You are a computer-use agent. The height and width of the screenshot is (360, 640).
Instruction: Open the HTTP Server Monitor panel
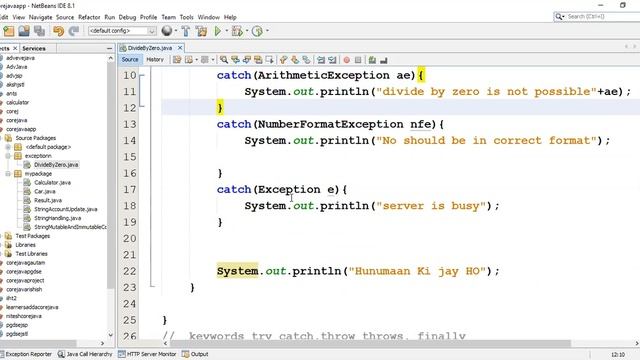(x=147, y=354)
